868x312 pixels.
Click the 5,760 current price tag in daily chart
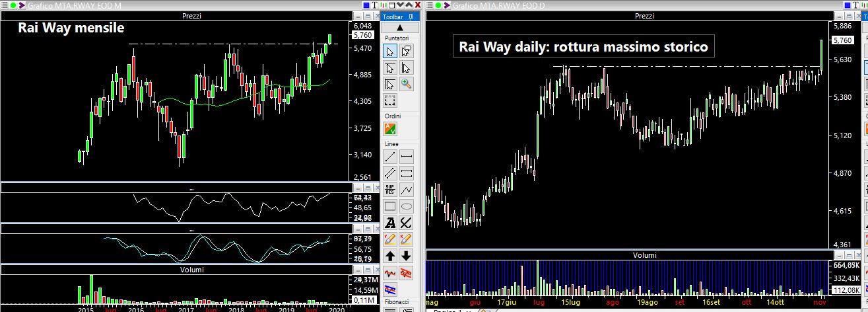click(x=843, y=40)
